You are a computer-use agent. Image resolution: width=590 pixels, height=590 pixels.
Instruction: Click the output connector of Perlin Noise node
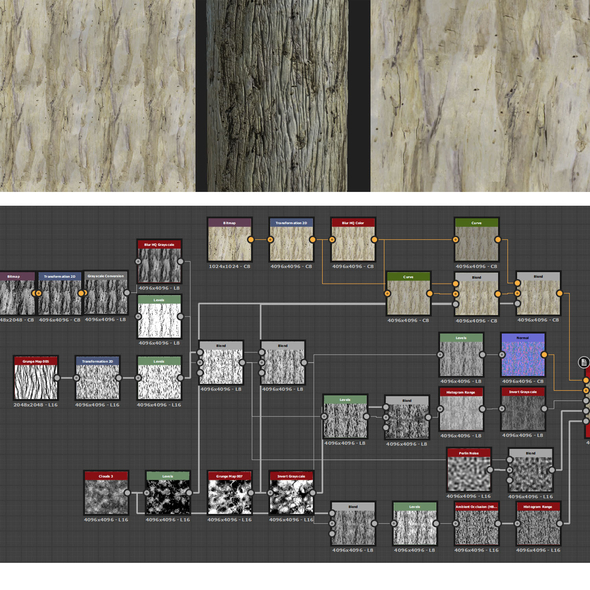tap(490, 470)
